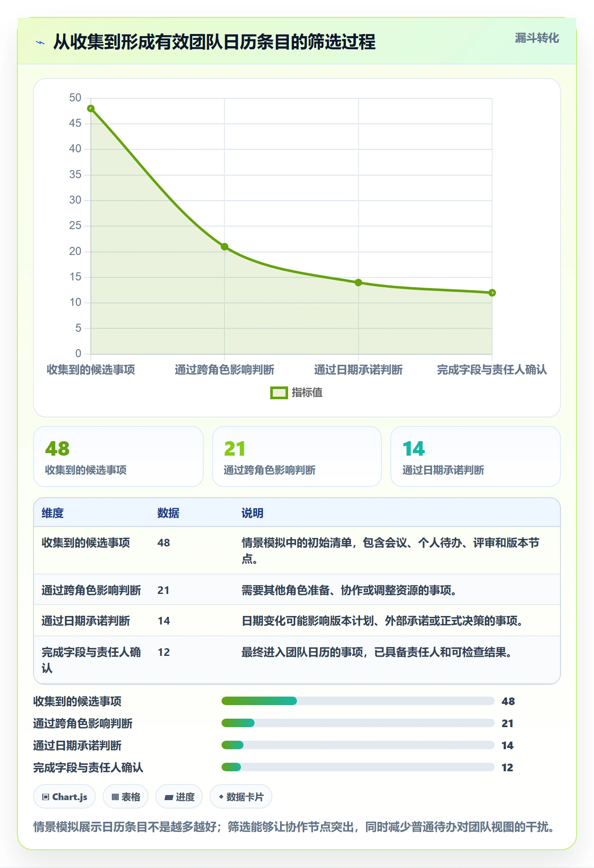Click 完成字段与责任人确认 in the table's first column
The height and width of the screenshot is (868, 594).
[x=91, y=660]
